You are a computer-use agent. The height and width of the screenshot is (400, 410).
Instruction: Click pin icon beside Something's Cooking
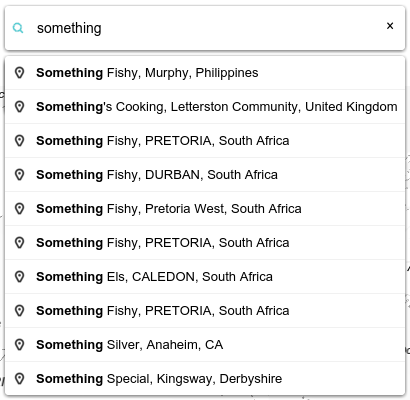[x=20, y=107]
